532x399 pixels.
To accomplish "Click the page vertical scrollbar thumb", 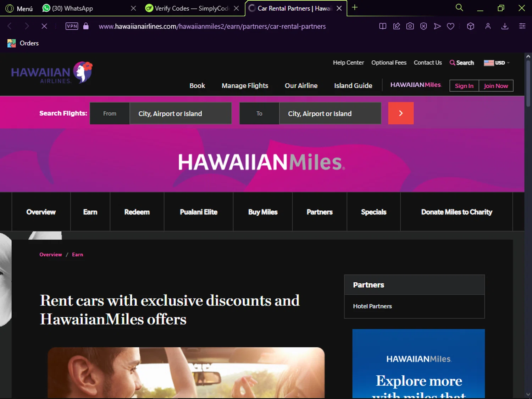I will tap(528, 83).
